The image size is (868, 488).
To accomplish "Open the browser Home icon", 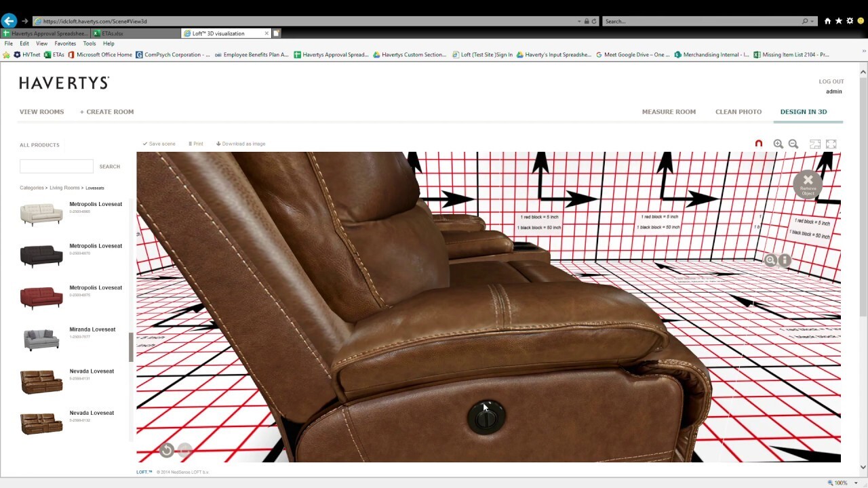I will point(827,21).
